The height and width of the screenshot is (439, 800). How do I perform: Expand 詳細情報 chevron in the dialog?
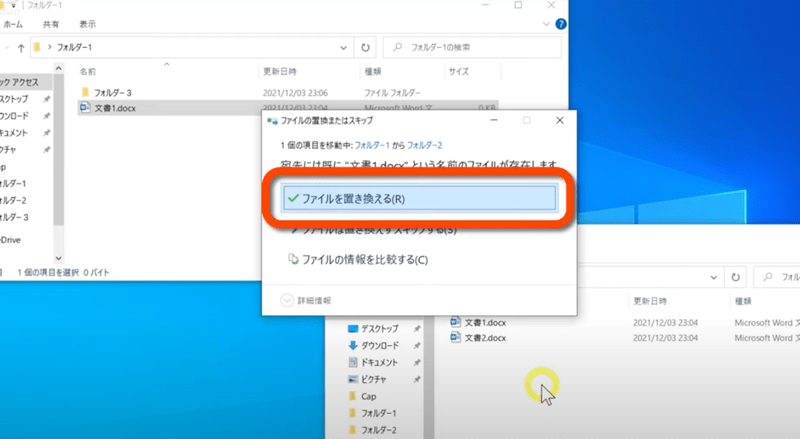[x=287, y=300]
